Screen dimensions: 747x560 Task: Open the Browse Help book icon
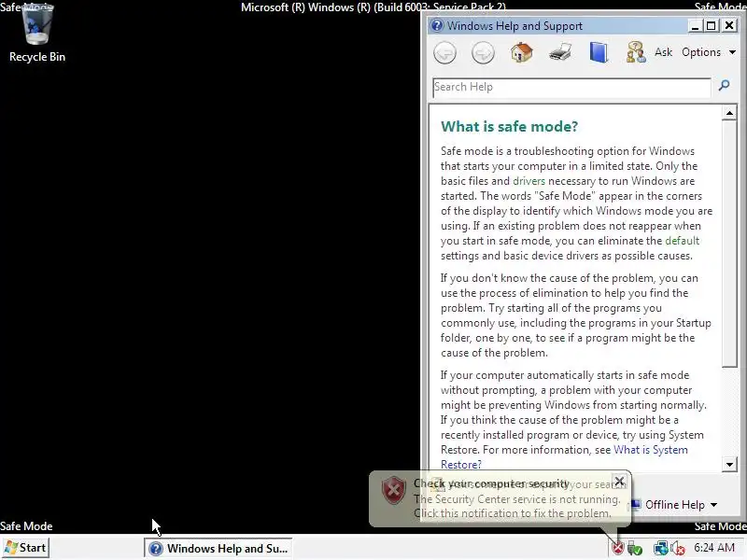599,52
